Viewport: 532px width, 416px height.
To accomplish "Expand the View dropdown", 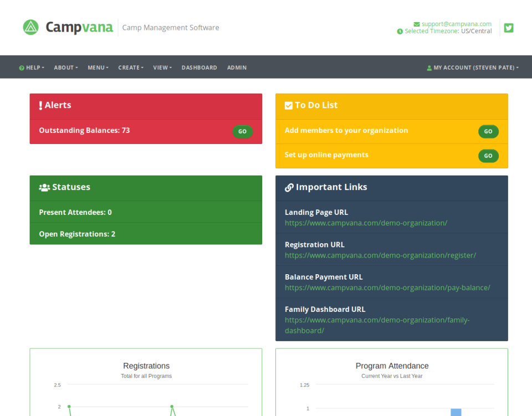I will (162, 68).
